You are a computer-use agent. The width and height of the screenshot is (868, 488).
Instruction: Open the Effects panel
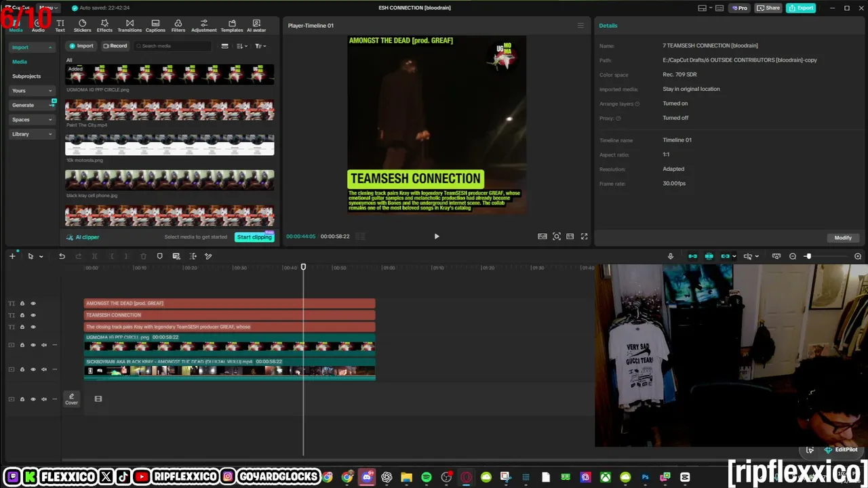(x=104, y=26)
